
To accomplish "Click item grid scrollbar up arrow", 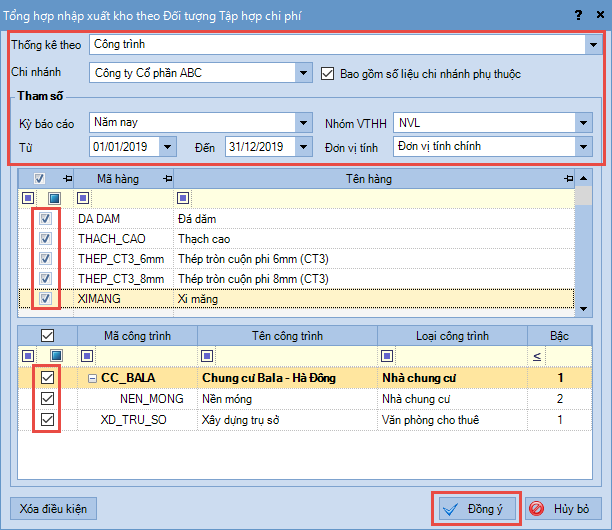I will click(x=584, y=178).
